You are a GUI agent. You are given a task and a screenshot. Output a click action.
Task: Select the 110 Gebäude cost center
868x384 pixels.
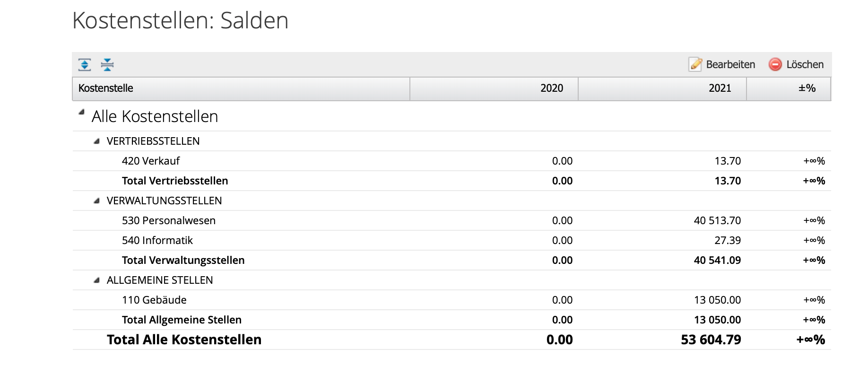click(154, 300)
